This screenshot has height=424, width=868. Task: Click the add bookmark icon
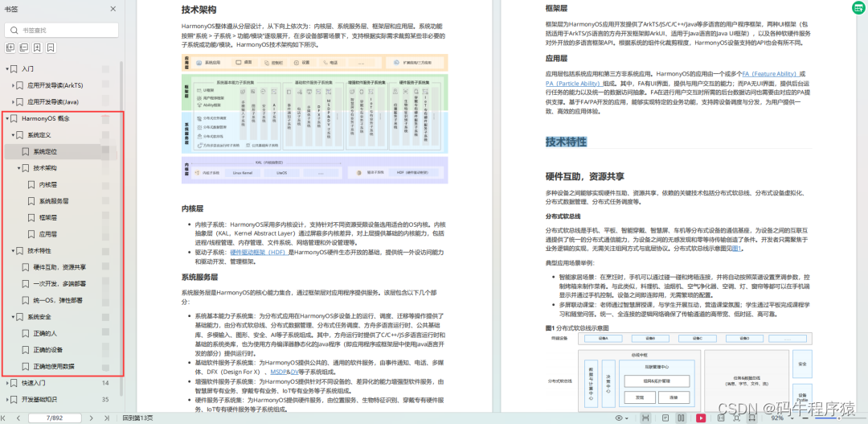(38, 48)
